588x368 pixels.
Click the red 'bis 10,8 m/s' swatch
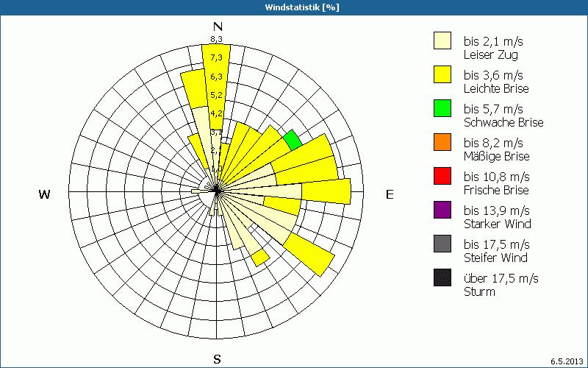(442, 176)
